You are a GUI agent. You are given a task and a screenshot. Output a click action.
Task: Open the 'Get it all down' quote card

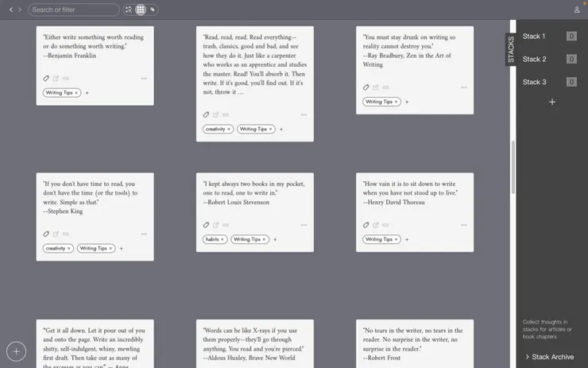point(95,343)
